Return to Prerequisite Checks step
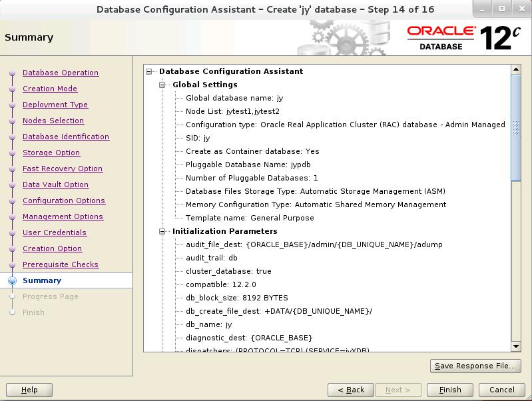Image resolution: width=532 pixels, height=401 pixels. click(x=61, y=264)
